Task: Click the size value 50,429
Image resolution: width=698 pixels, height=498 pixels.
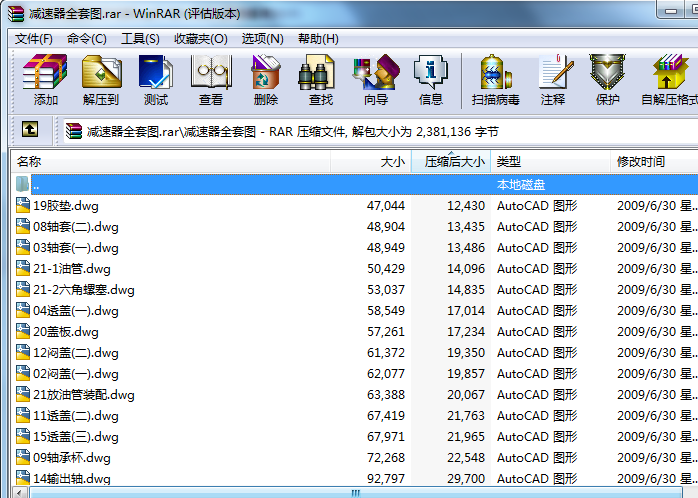Action: coord(386,268)
